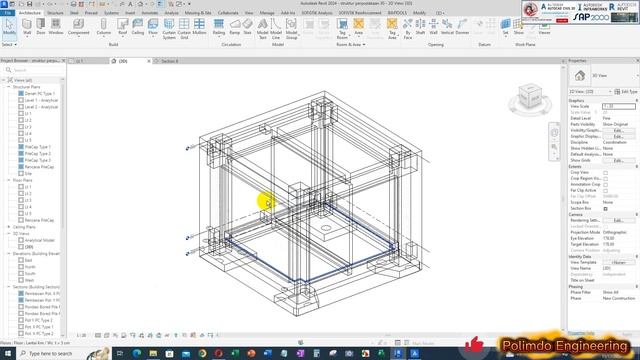640x360 pixels.
Task: Switch to the Structure ribbon tab
Action: (55, 13)
